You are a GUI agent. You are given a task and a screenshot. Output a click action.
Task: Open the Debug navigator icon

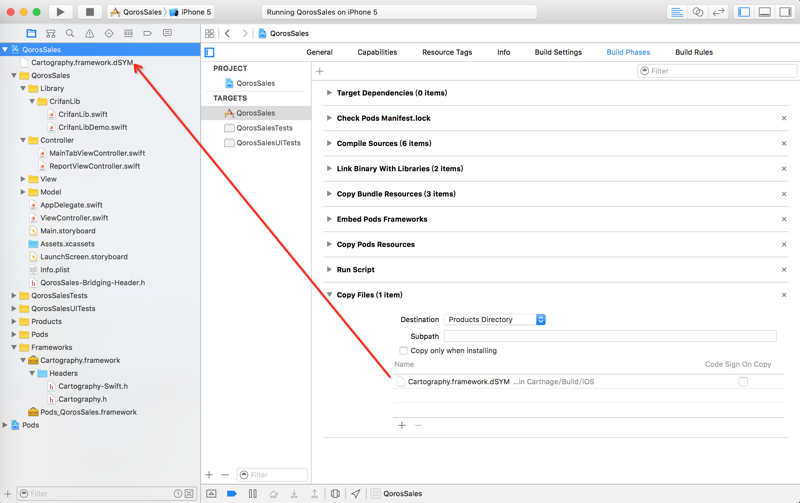click(x=128, y=33)
